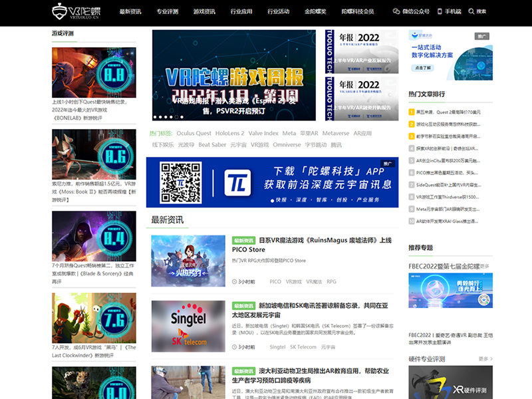This screenshot has width=532, height=399.
Task: Open the 苹果AR hot tag
Action: coord(309,134)
